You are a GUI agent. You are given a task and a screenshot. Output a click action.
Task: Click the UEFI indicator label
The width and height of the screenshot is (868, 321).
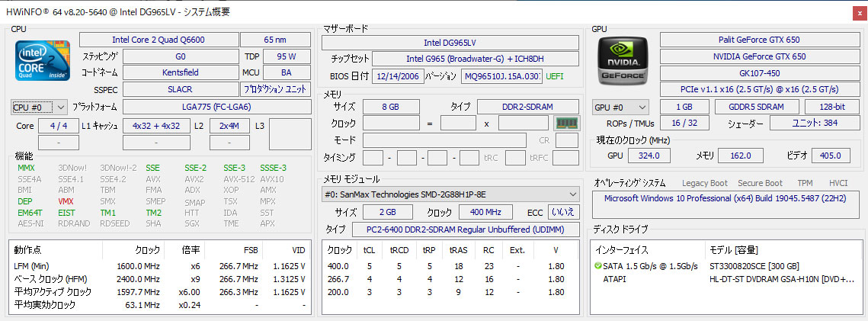(556, 75)
